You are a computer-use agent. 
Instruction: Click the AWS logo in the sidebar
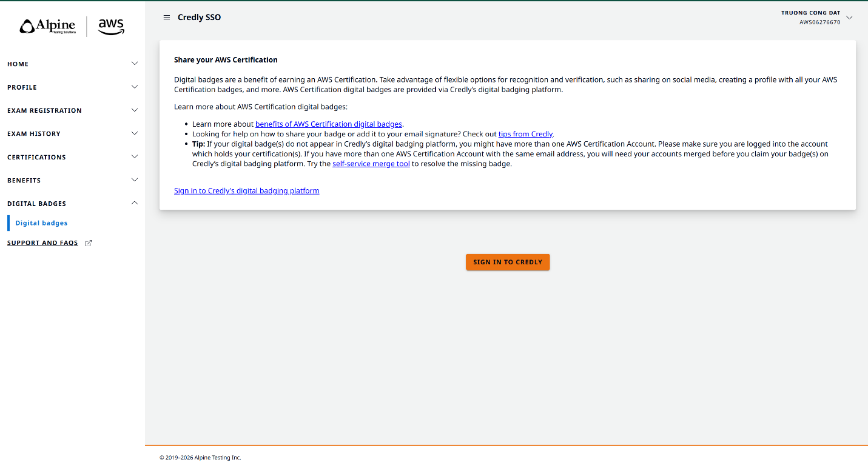111,27
